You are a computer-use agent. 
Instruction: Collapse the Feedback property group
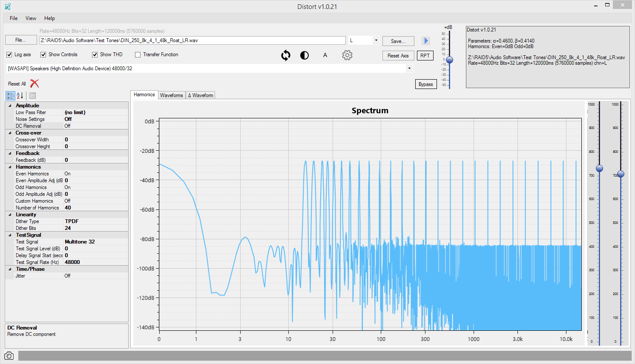tap(10, 153)
